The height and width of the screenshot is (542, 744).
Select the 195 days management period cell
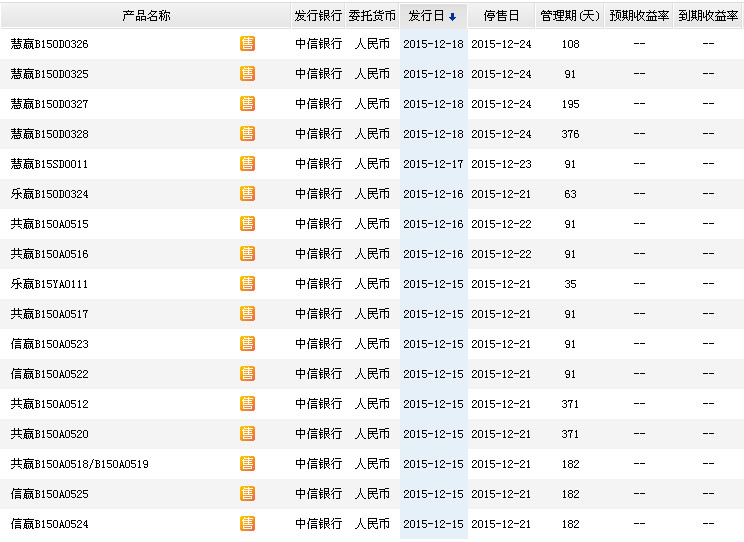pos(570,104)
